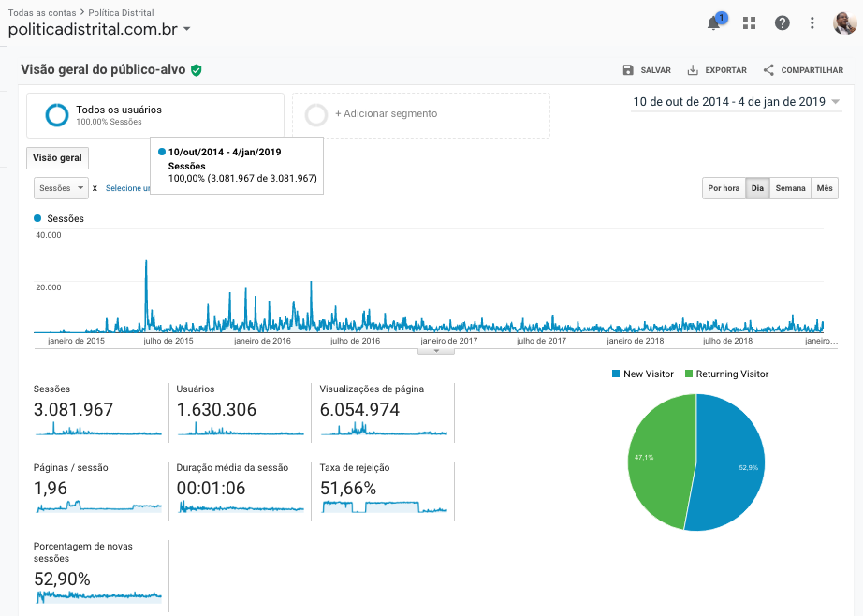The image size is (863, 616).
Task: Click the Usuários metric sparkline card
Action: pyautogui.click(x=241, y=412)
